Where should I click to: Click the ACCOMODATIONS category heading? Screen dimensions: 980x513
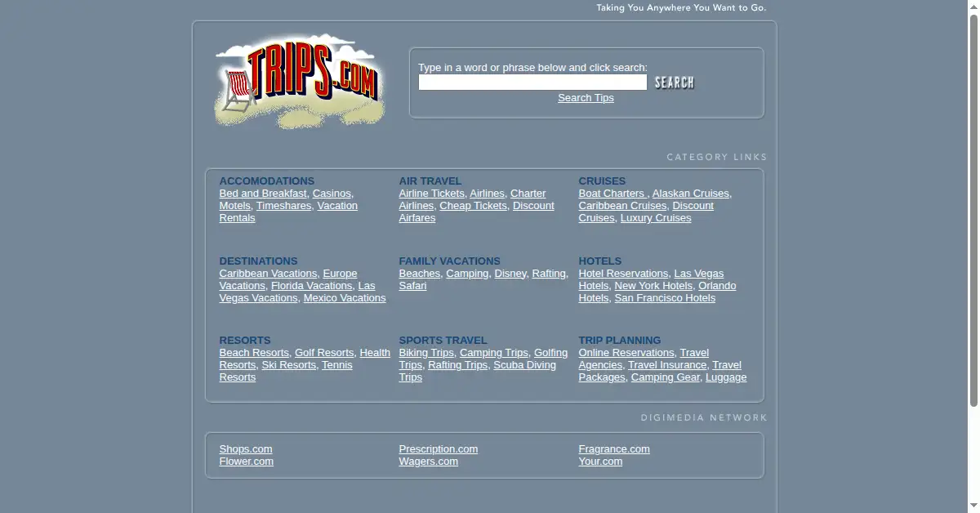coord(267,181)
